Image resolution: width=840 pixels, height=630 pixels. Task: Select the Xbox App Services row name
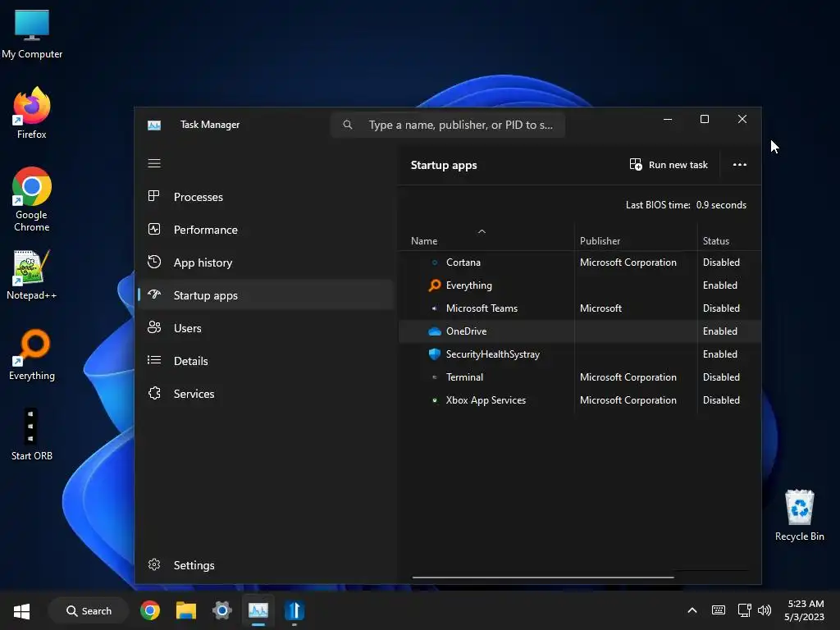click(486, 400)
